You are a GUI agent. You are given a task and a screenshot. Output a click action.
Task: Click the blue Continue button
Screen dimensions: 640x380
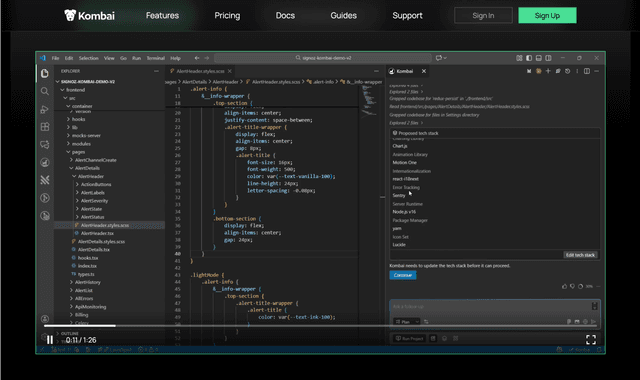tap(403, 275)
